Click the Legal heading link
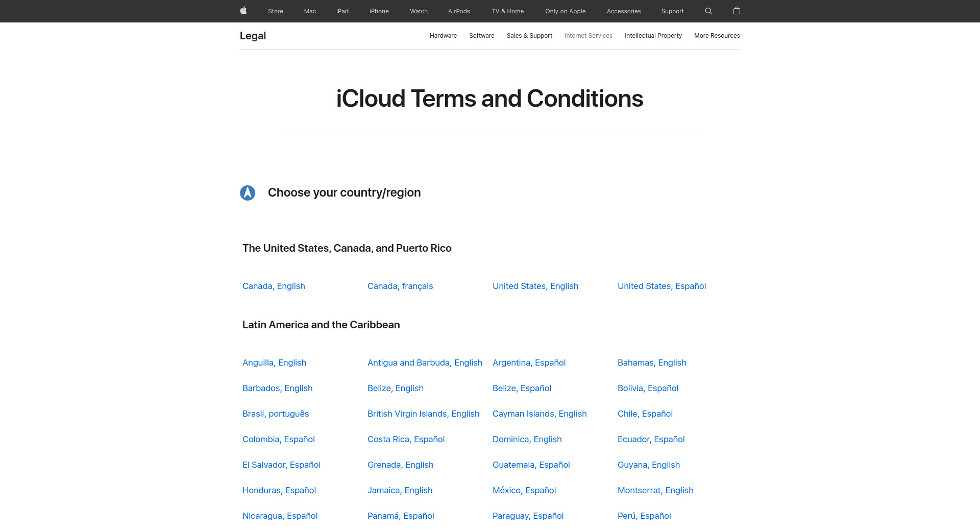Screen dimensions: 980x531 click(x=253, y=36)
